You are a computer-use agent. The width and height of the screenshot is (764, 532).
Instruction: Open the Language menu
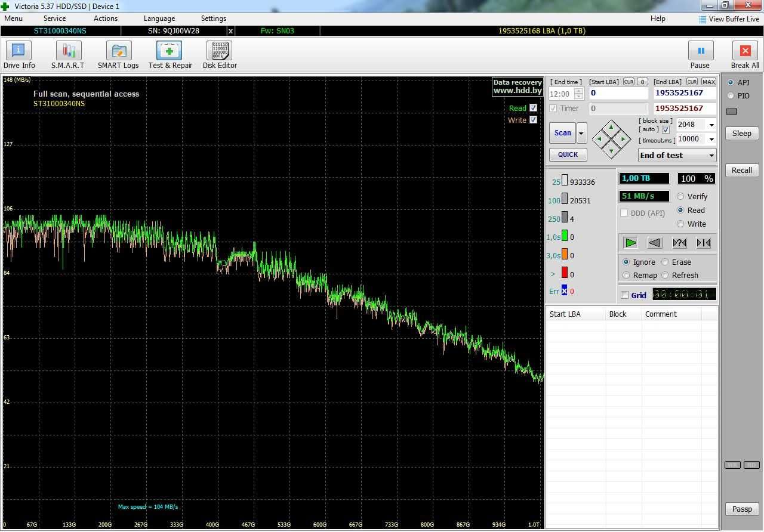click(159, 18)
